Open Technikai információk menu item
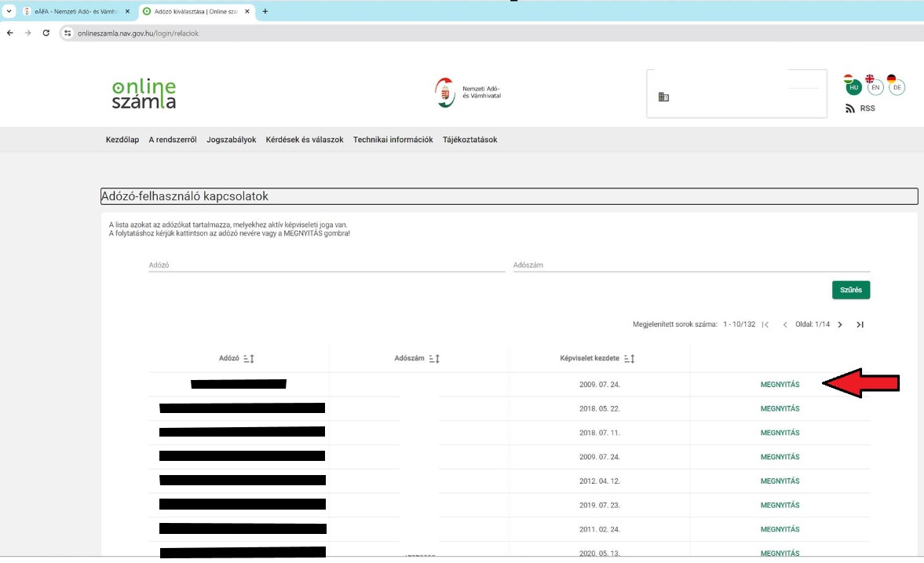Viewport: 924px width, 563px height. point(393,140)
